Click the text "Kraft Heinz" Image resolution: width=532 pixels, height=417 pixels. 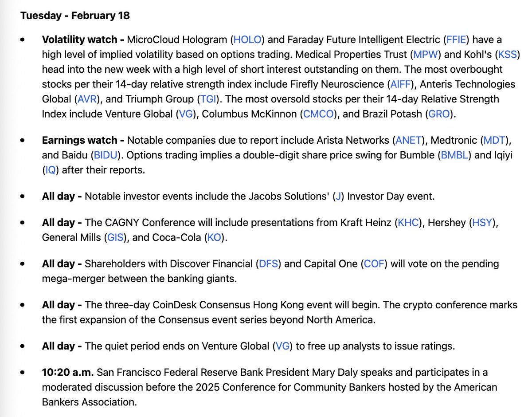click(x=366, y=223)
